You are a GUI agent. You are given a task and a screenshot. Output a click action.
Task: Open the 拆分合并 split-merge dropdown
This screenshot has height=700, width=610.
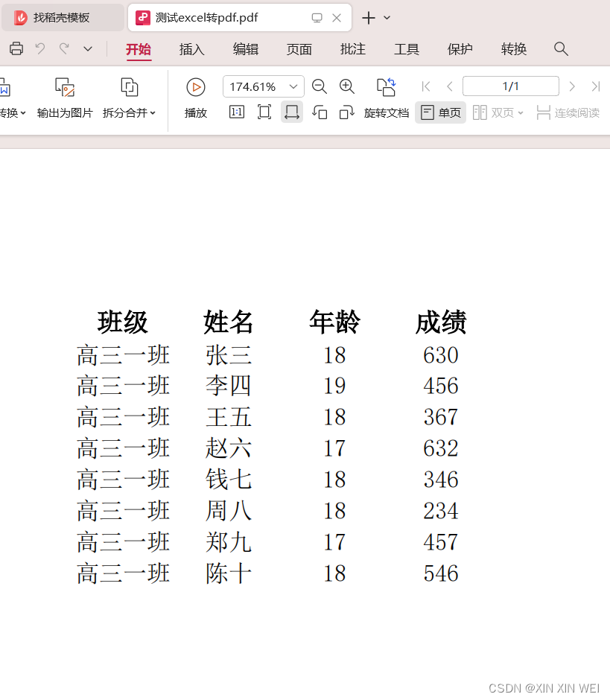click(129, 98)
